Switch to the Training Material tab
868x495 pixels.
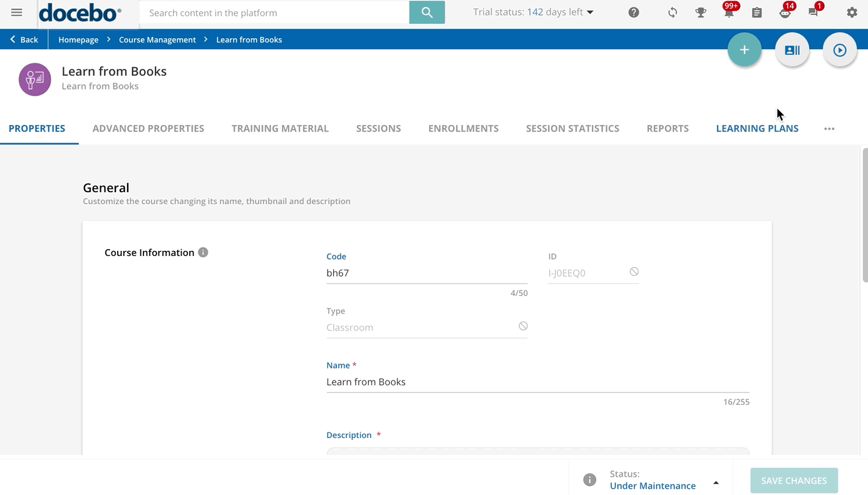click(280, 129)
